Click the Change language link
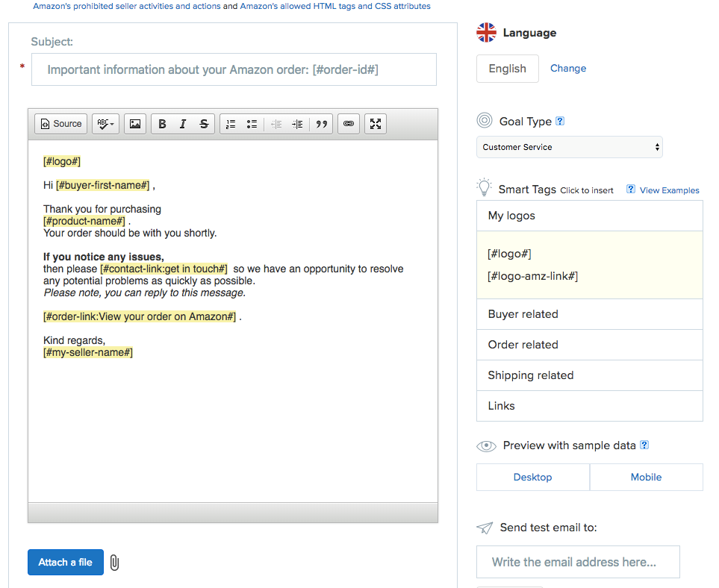 pyautogui.click(x=568, y=69)
